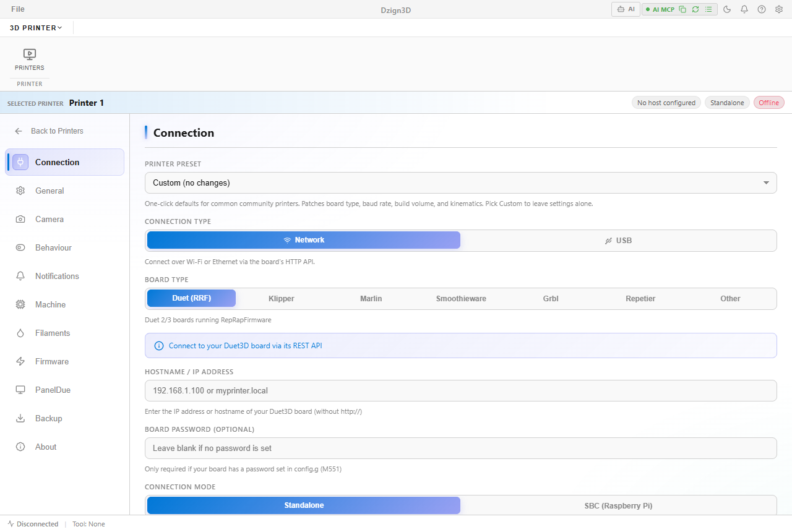Choose Klipper board type
Image resolution: width=792 pixels, height=532 pixels.
pos(282,298)
